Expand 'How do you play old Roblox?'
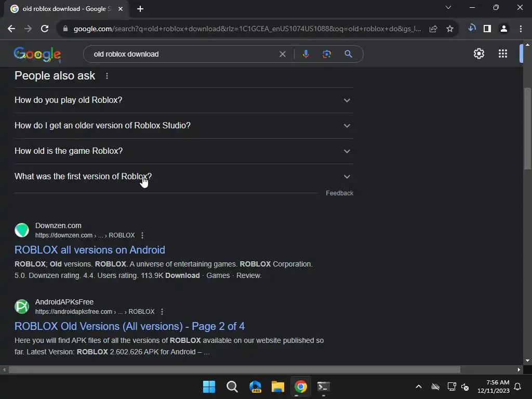This screenshot has width=532, height=399. pos(184,100)
